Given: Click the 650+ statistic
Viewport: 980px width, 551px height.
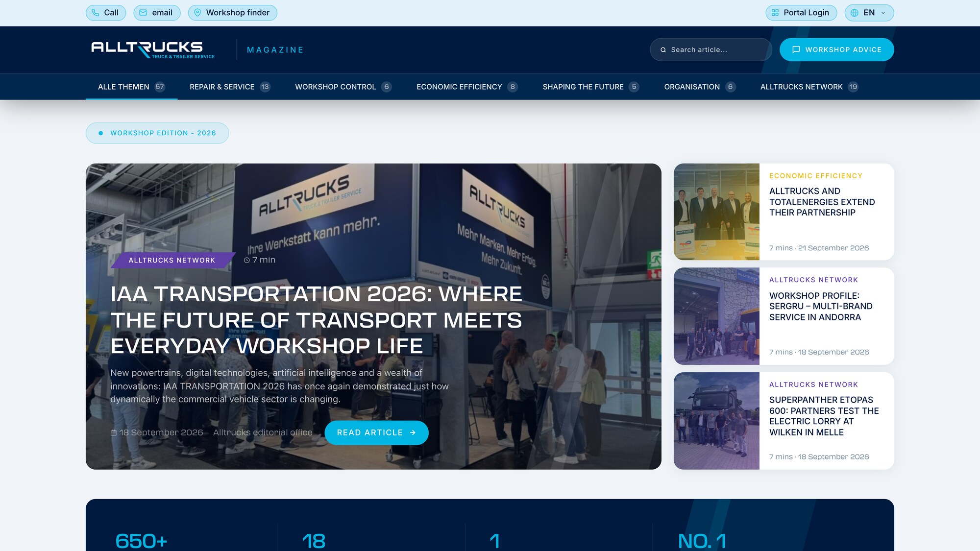Looking at the screenshot, I should click(x=142, y=541).
